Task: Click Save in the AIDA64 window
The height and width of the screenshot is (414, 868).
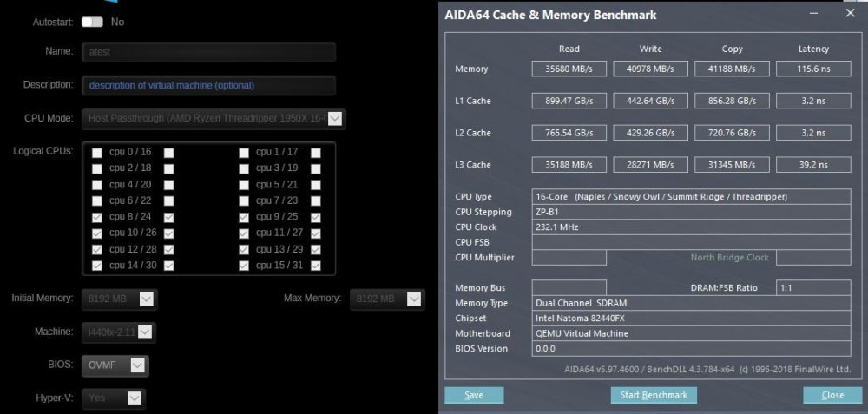Action: point(474,395)
